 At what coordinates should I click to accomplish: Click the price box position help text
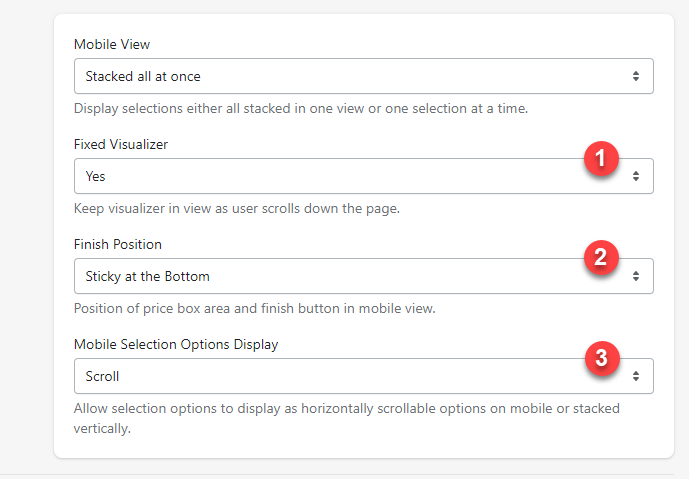(x=255, y=308)
